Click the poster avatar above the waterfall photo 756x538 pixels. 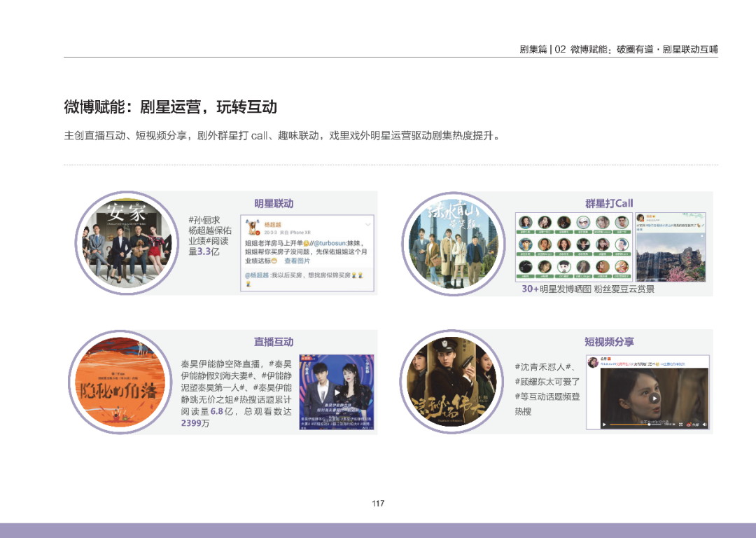tap(640, 218)
